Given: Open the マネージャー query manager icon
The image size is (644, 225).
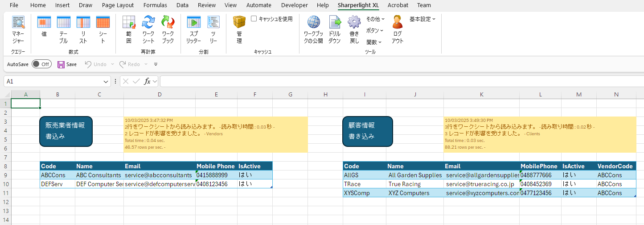Looking at the screenshot, I should 18,30.
